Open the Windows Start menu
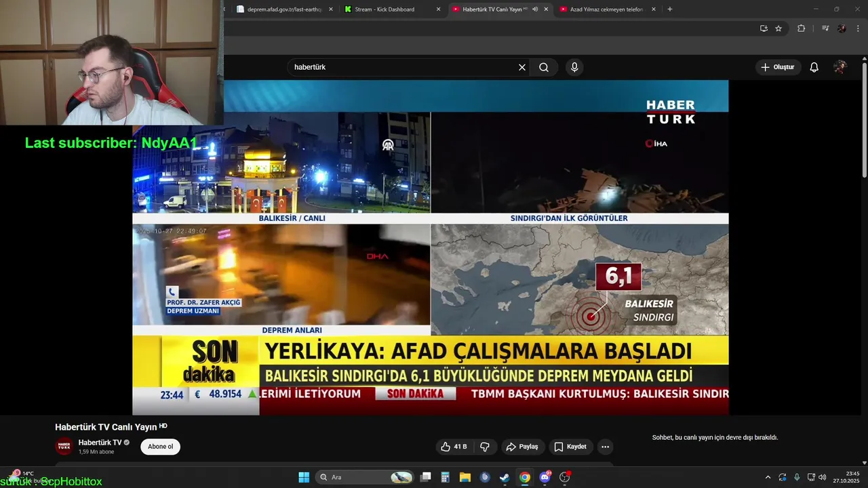Screen dimensions: 868x488 pos(304,477)
